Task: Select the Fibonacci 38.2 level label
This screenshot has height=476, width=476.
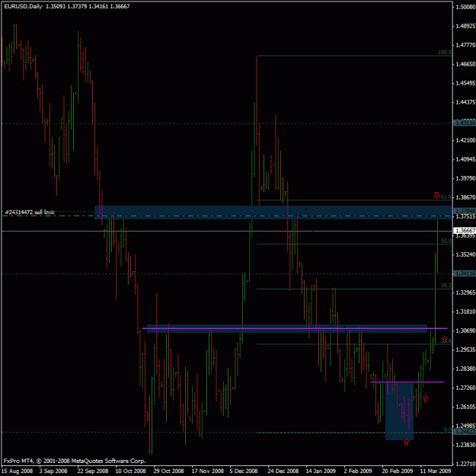Action: 446,286
